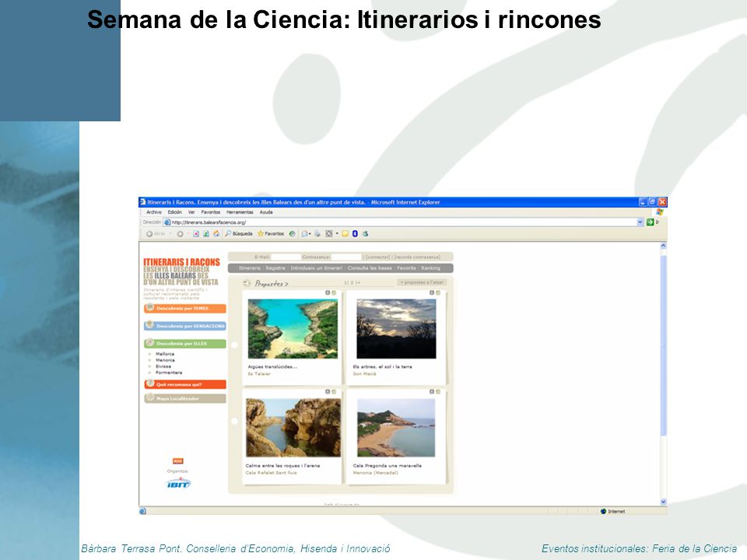747x560 pixels.
Task: Open the Favoritos menu in the menu bar
Action: point(211,212)
